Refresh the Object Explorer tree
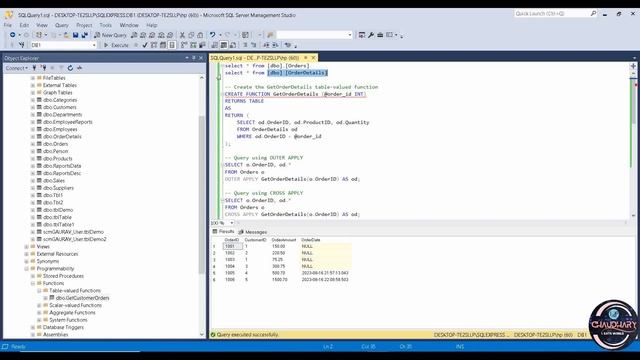 click(70, 68)
